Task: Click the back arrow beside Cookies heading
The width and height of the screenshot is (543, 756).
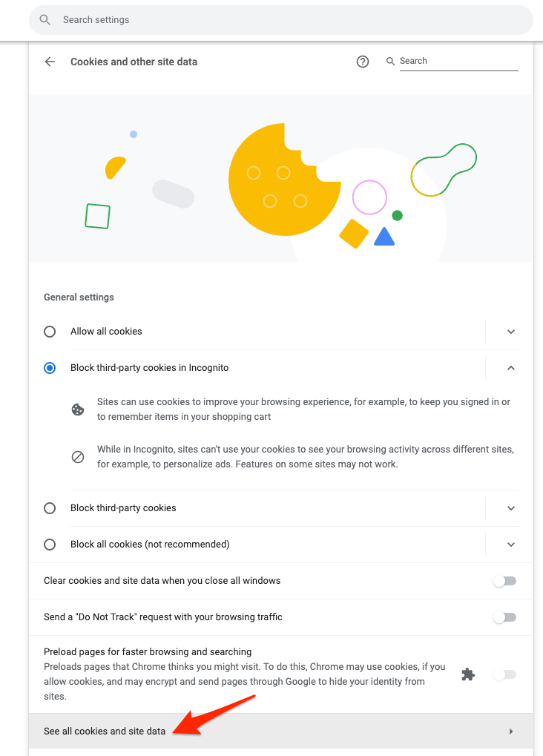Action: pos(50,62)
